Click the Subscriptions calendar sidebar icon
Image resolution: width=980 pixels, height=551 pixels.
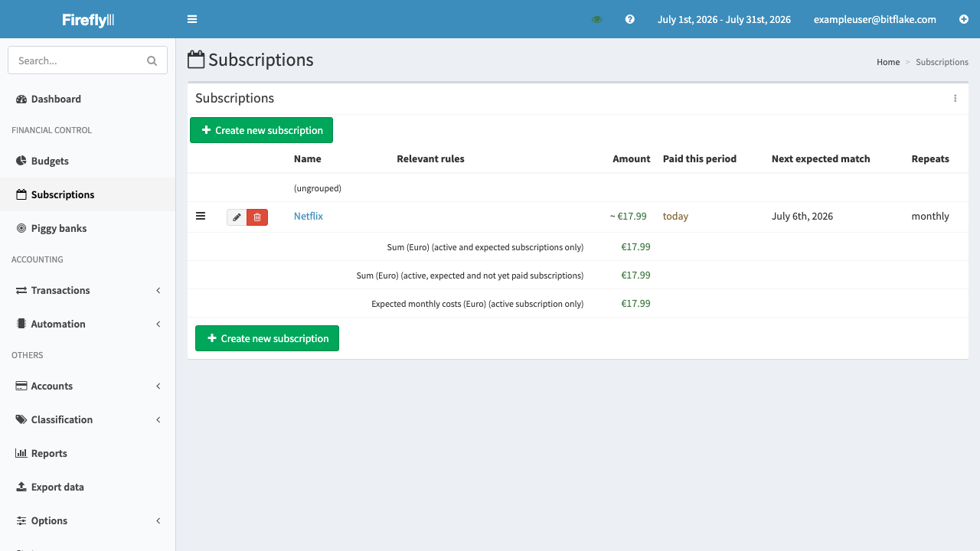tap(21, 194)
